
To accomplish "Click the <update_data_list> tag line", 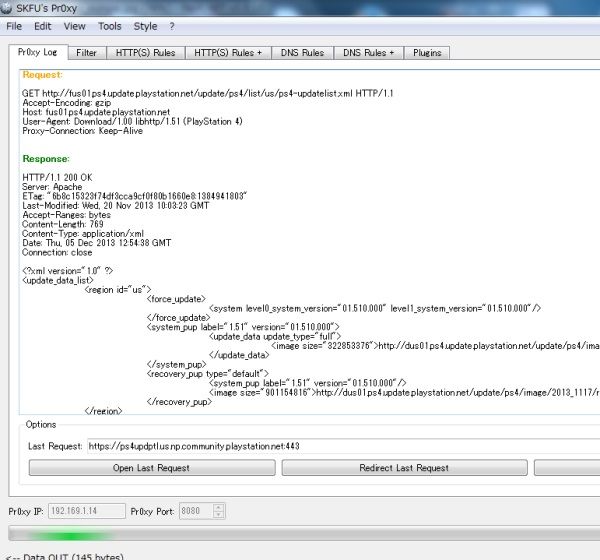I will tap(58, 280).
